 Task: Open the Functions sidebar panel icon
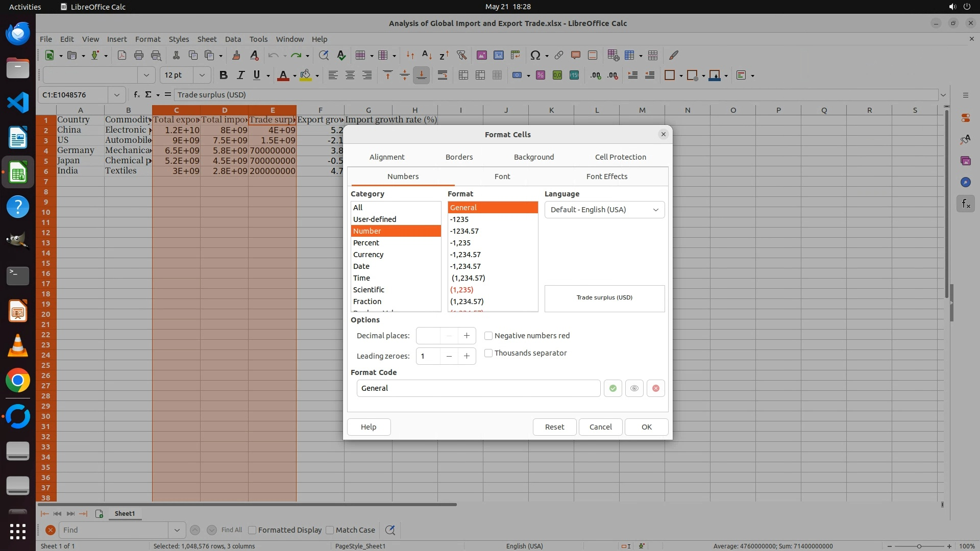coord(965,204)
